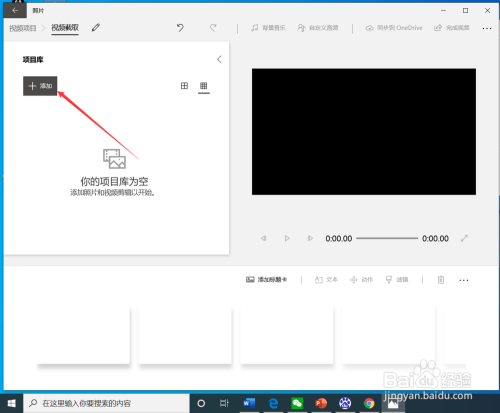Open the 视频项目 breadcrumb

[23, 28]
